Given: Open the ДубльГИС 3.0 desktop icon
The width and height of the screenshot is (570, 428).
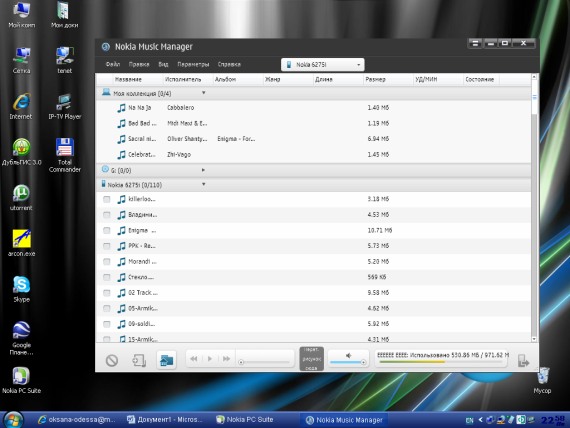Looking at the screenshot, I should click(x=21, y=152).
